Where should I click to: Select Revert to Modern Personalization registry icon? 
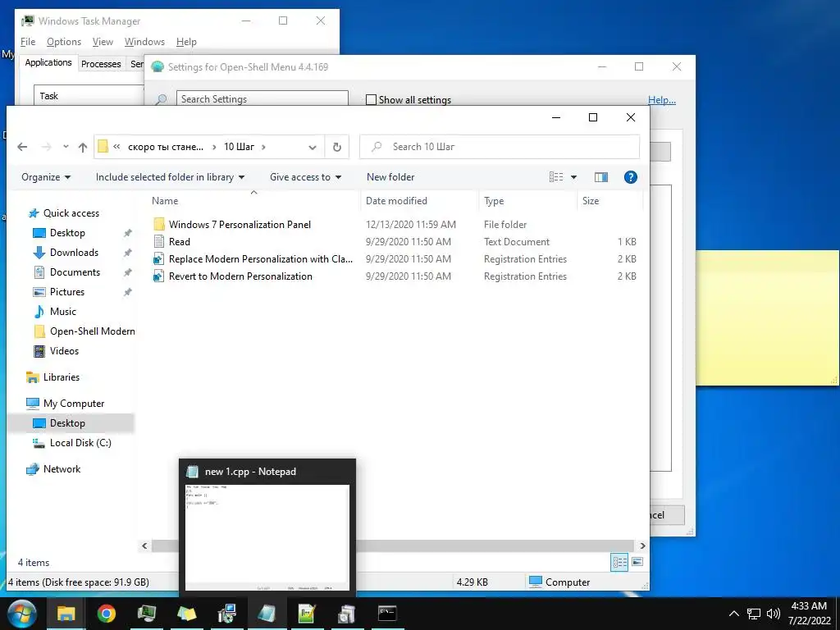point(158,276)
